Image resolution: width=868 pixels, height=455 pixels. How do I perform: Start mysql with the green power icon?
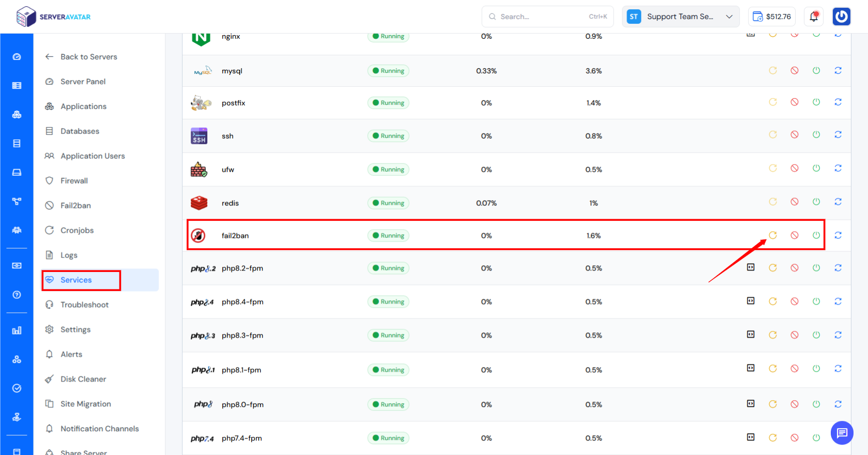[x=816, y=70]
